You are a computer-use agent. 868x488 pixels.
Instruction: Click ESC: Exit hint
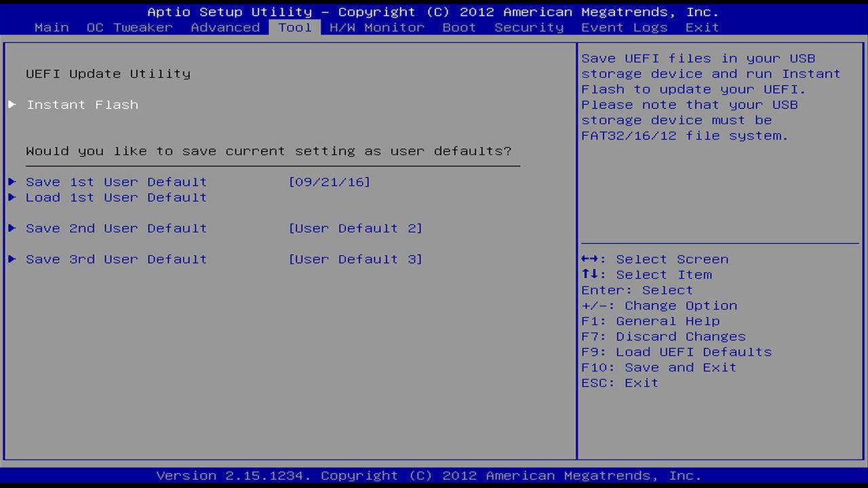[620, 383]
